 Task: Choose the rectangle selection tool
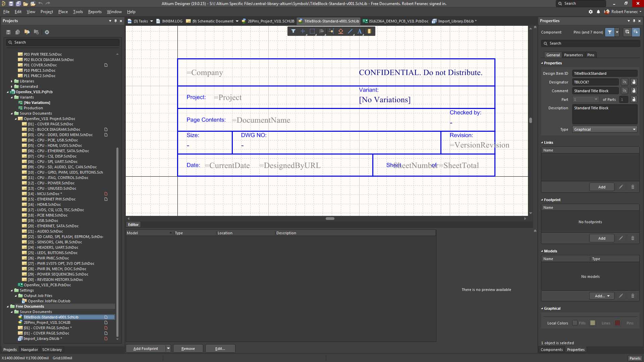pyautogui.click(x=312, y=31)
